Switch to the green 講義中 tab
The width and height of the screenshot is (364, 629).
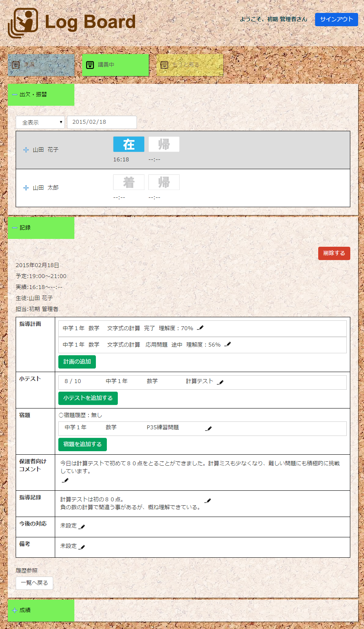[x=115, y=65]
